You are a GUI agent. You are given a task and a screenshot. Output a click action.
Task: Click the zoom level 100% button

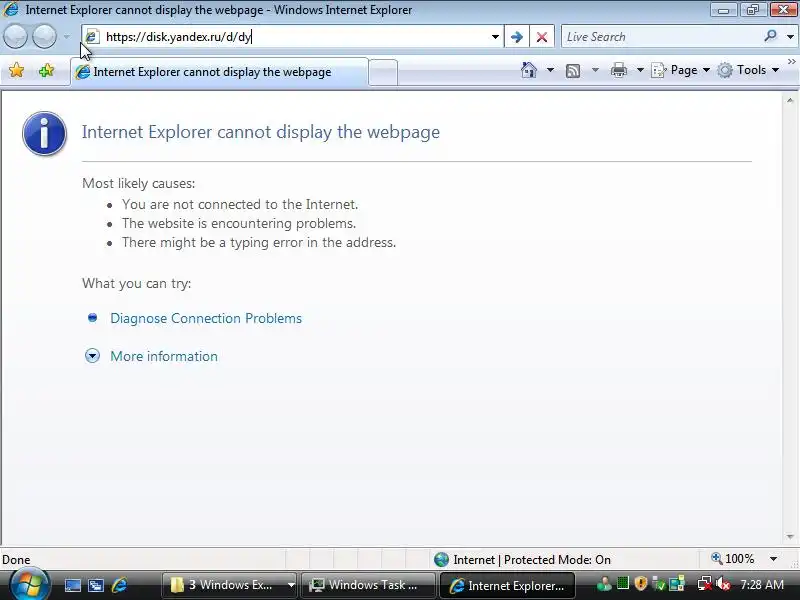(733, 559)
